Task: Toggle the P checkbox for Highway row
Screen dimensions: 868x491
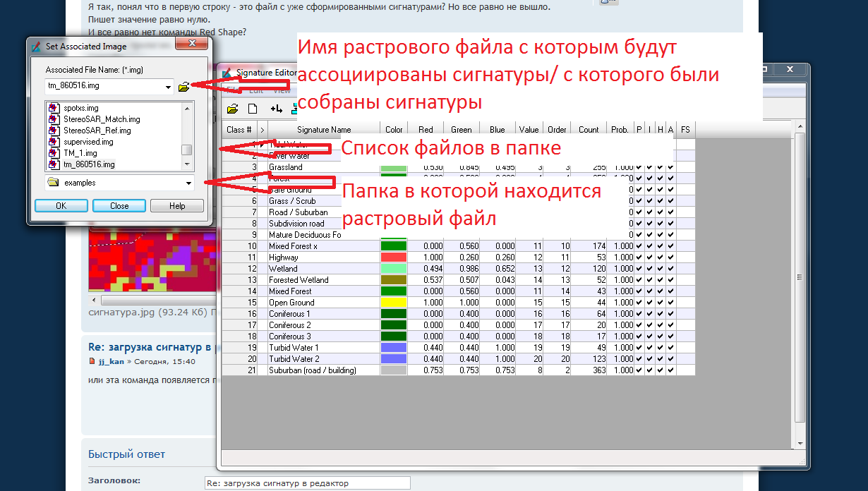Action: click(x=639, y=257)
